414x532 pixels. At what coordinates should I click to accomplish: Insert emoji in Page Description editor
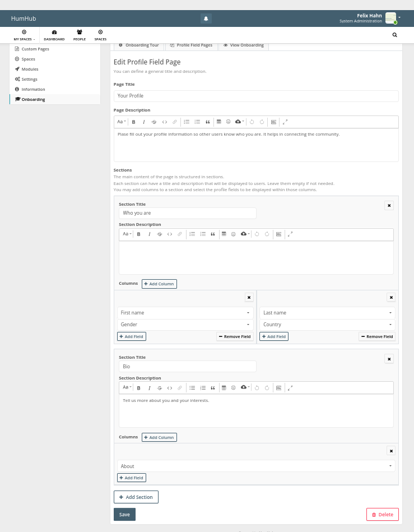228,122
